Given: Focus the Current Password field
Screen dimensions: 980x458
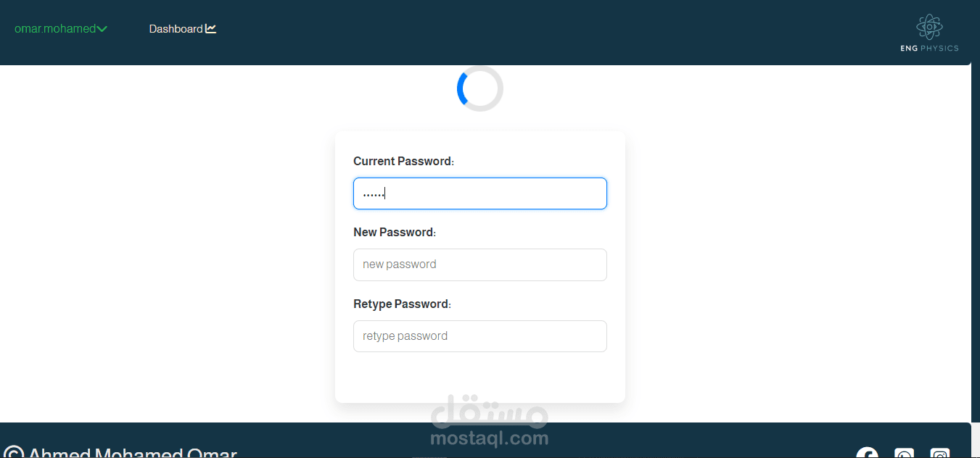Looking at the screenshot, I should coord(480,193).
